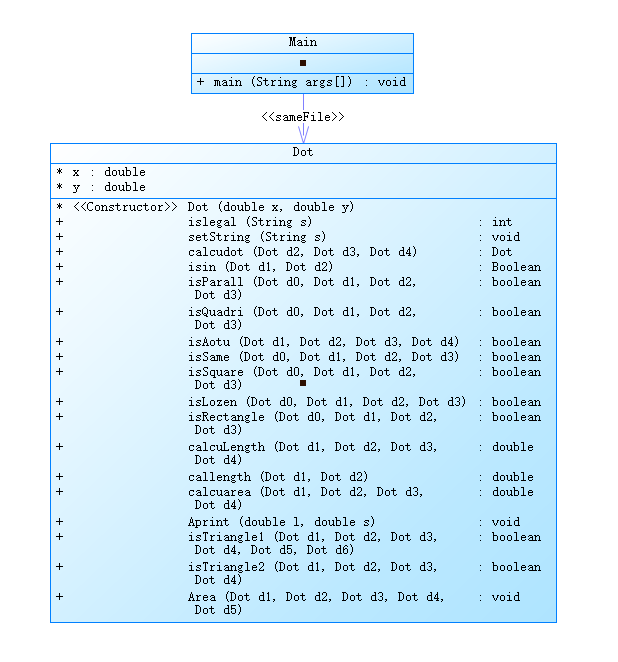618x662 pixels.
Task: Click the sameFile dependency arrowhead
Action: 304,134
